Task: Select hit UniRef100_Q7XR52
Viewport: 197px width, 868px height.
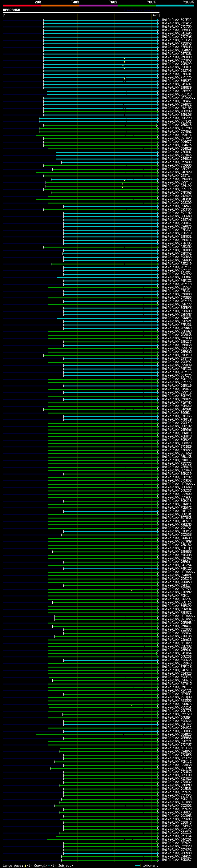Action: coord(177,481)
